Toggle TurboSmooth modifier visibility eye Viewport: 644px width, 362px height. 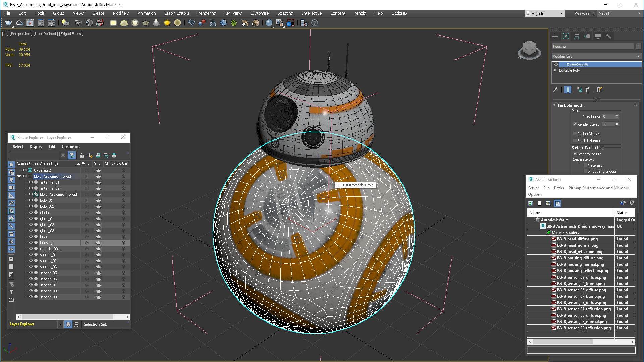556,64
